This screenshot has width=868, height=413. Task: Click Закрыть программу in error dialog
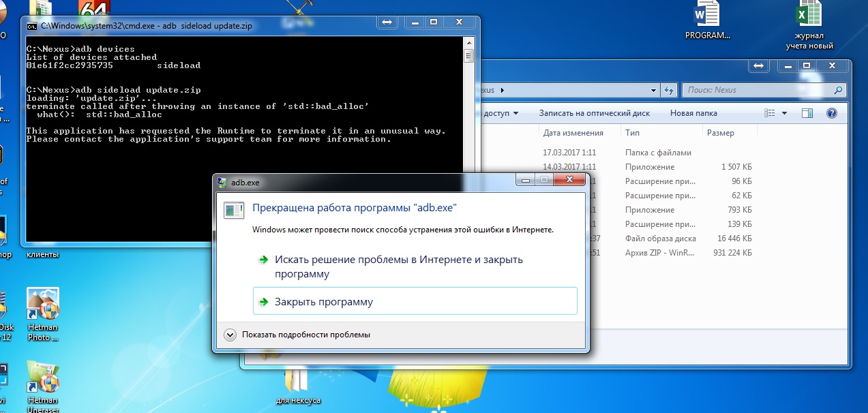click(323, 301)
